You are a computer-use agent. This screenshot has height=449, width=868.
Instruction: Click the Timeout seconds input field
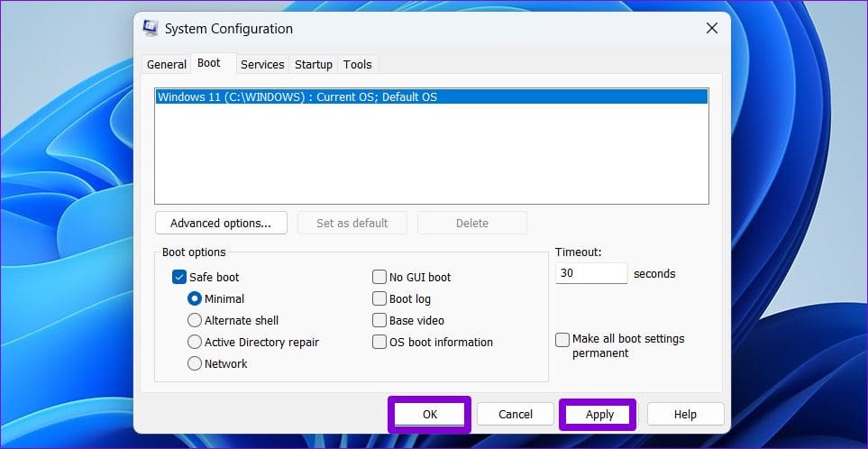[591, 273]
